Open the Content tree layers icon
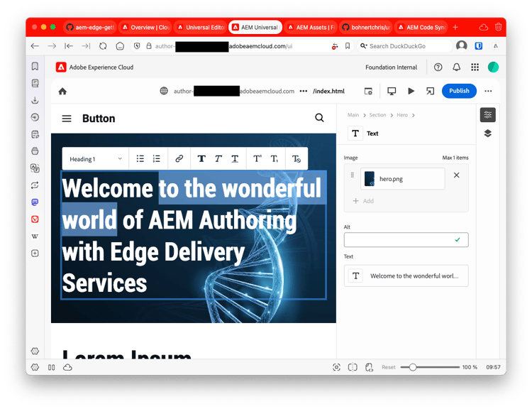Image resolution: width=532 pixels, height=409 pixels. tap(487, 133)
